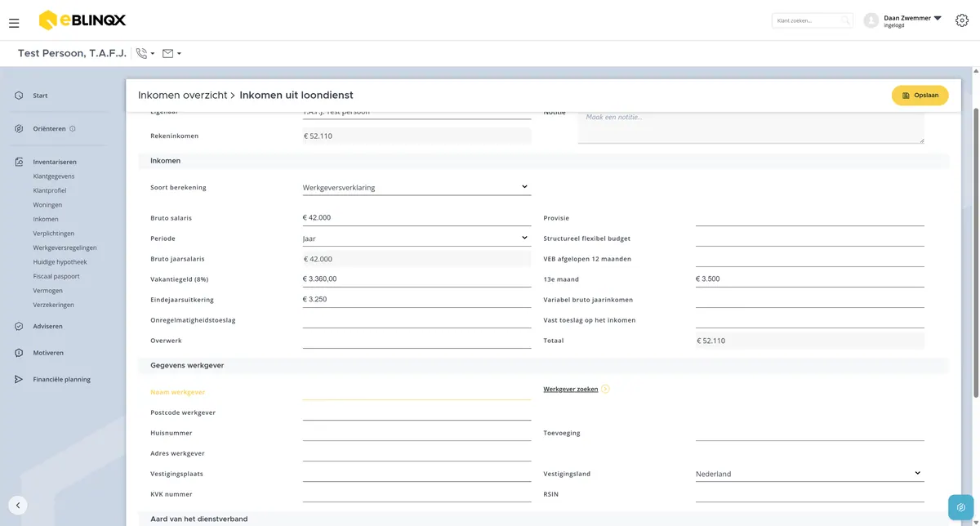The image size is (980, 526).
Task: Click the arrow icon beside Werkgever zoeken
Action: click(605, 389)
